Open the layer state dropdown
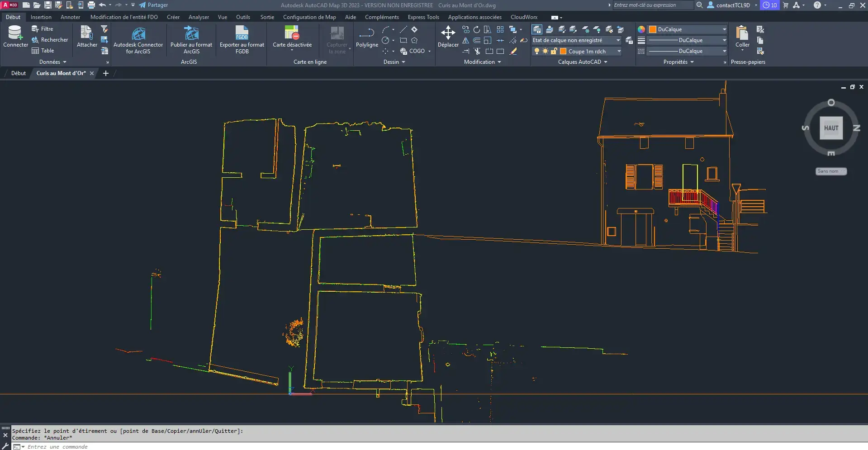This screenshot has width=868, height=450. click(x=618, y=40)
